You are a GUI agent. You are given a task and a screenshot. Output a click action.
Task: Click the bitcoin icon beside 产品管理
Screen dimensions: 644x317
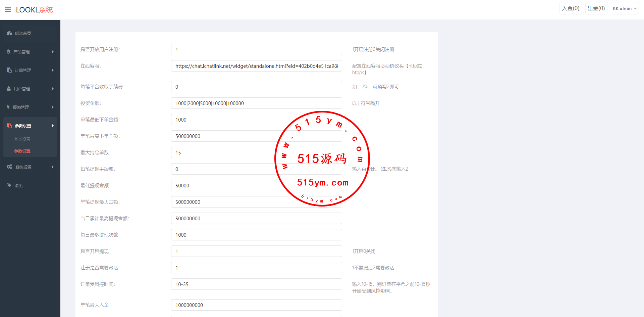(9, 52)
